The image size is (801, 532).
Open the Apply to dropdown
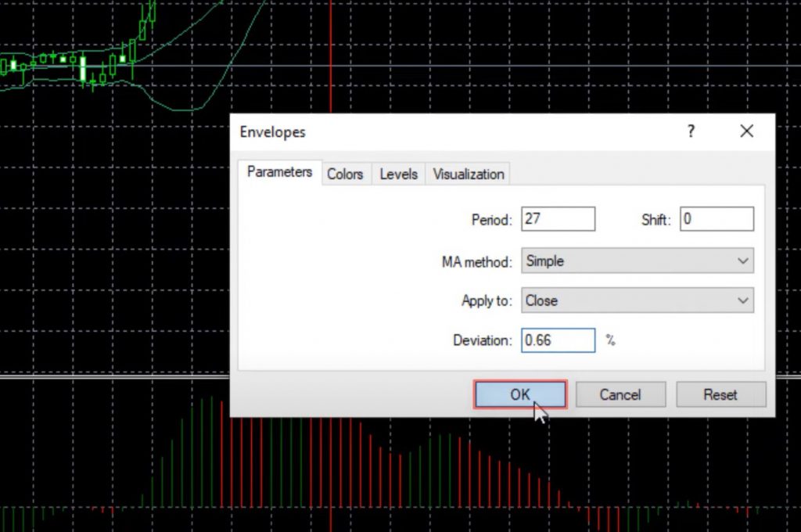point(637,300)
